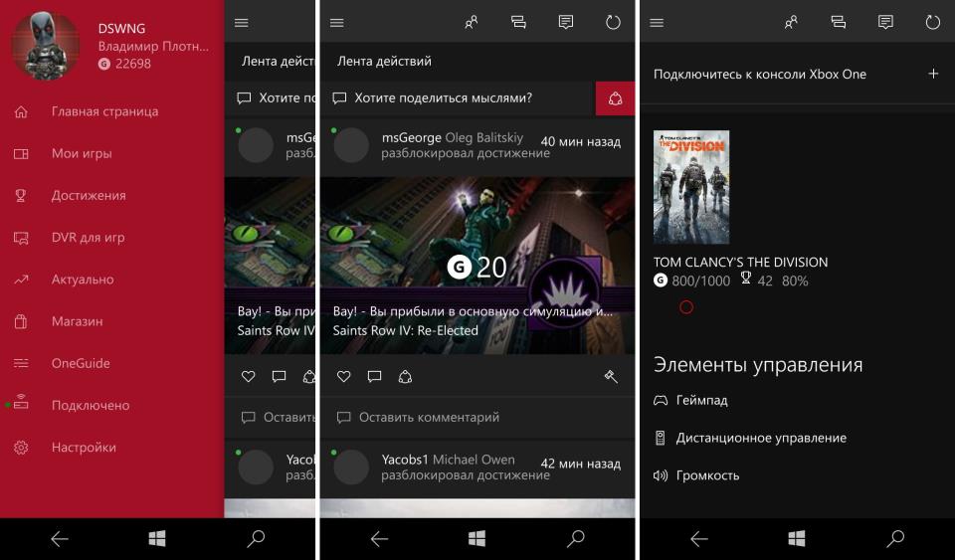Click plus icon to add Xbox One console

(933, 74)
